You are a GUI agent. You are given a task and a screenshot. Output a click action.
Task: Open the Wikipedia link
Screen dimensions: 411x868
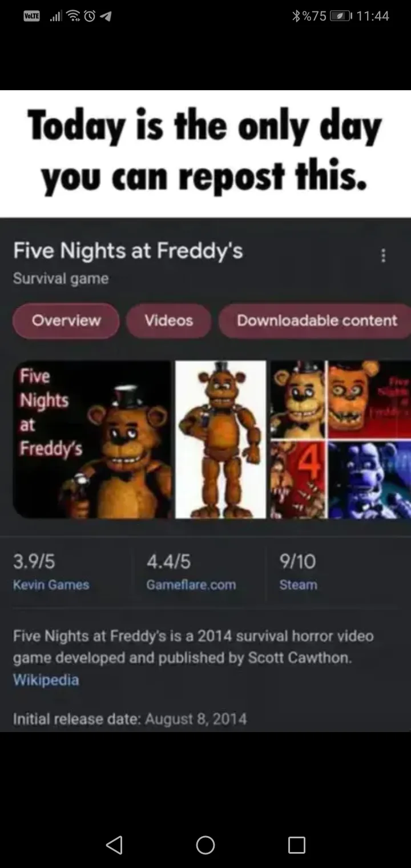46,680
